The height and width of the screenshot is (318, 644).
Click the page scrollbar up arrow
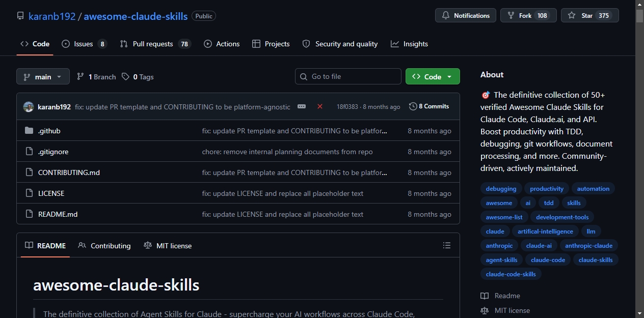coord(639,4)
